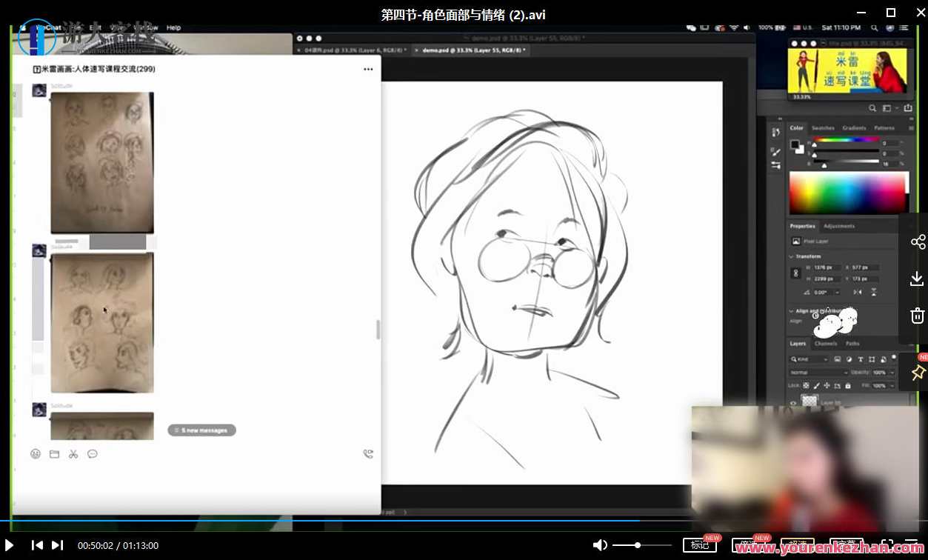Click the volume slider handle
Image resolution: width=928 pixels, height=560 pixels.
pos(637,545)
